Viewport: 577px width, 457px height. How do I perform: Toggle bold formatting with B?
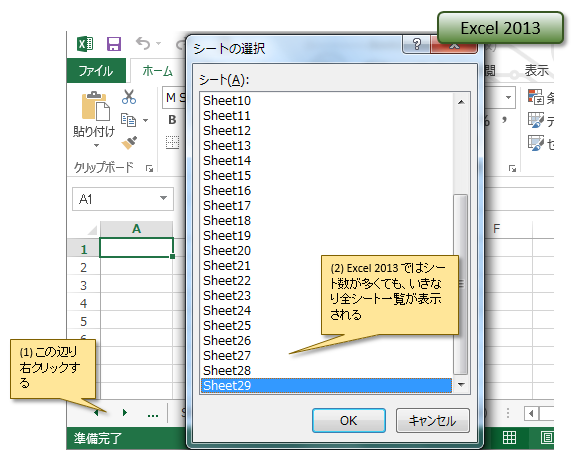click(172, 120)
